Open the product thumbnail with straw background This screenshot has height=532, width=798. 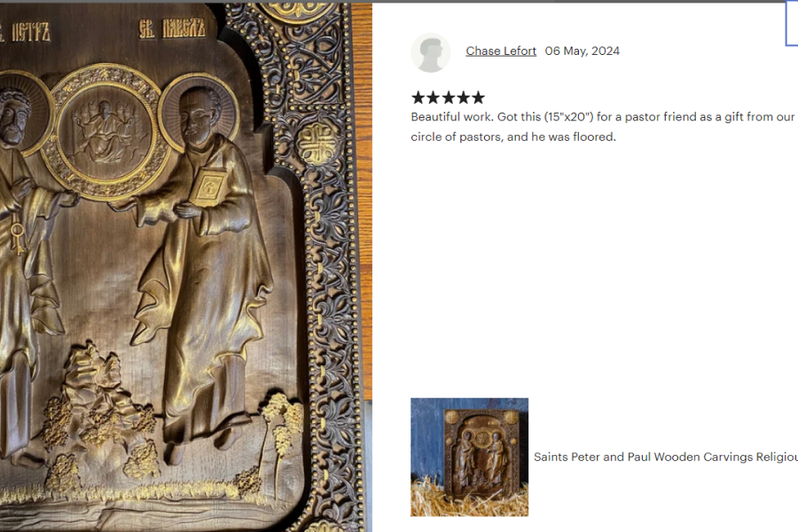pos(469,458)
